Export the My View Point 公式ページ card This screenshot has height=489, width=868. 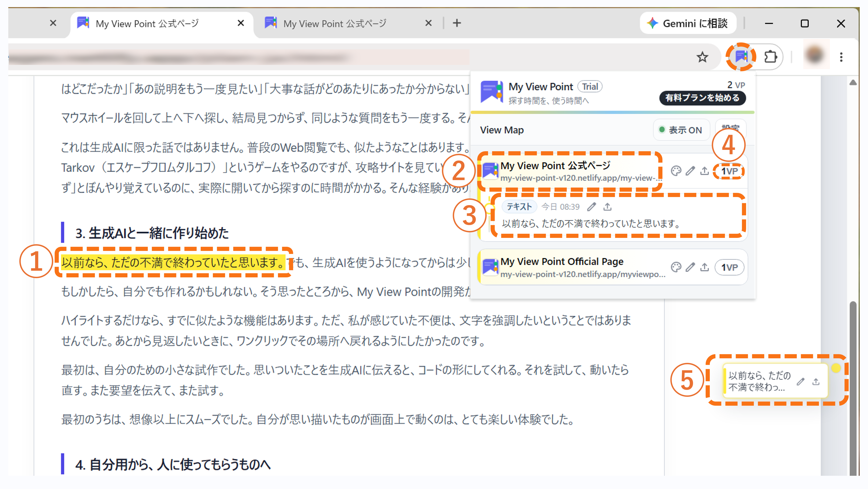coord(704,171)
